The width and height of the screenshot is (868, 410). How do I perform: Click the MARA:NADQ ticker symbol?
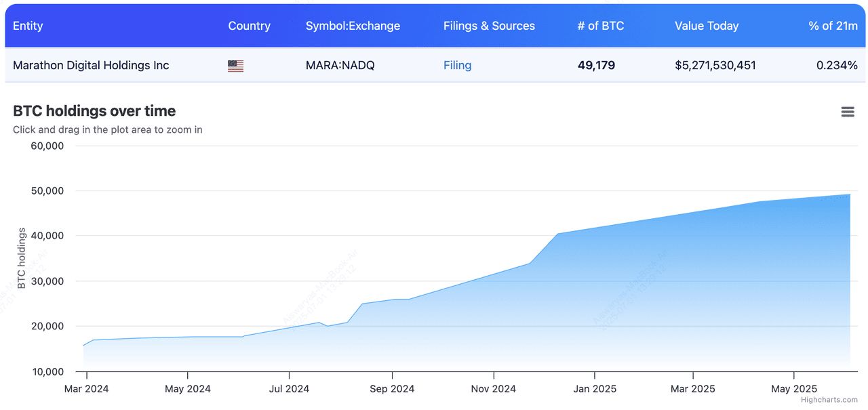pyautogui.click(x=339, y=65)
